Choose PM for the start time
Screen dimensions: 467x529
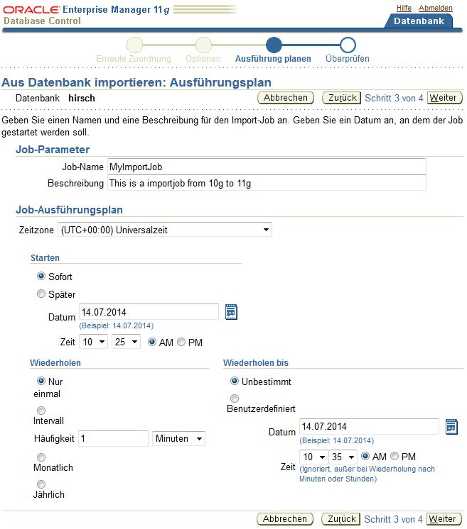181,342
